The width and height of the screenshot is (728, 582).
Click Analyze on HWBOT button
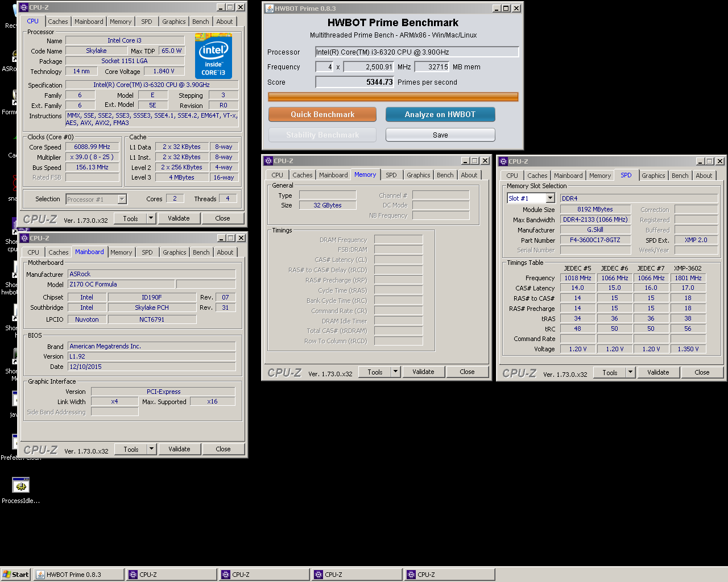pyautogui.click(x=440, y=114)
